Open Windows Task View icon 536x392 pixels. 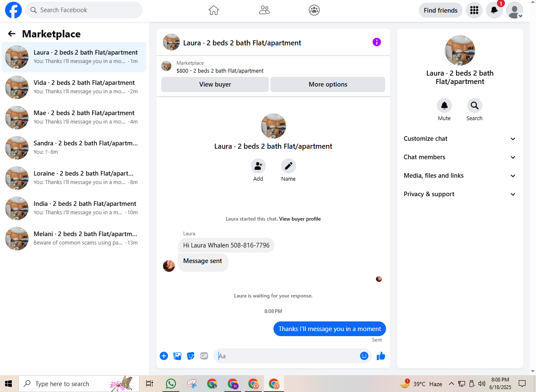tap(149, 384)
